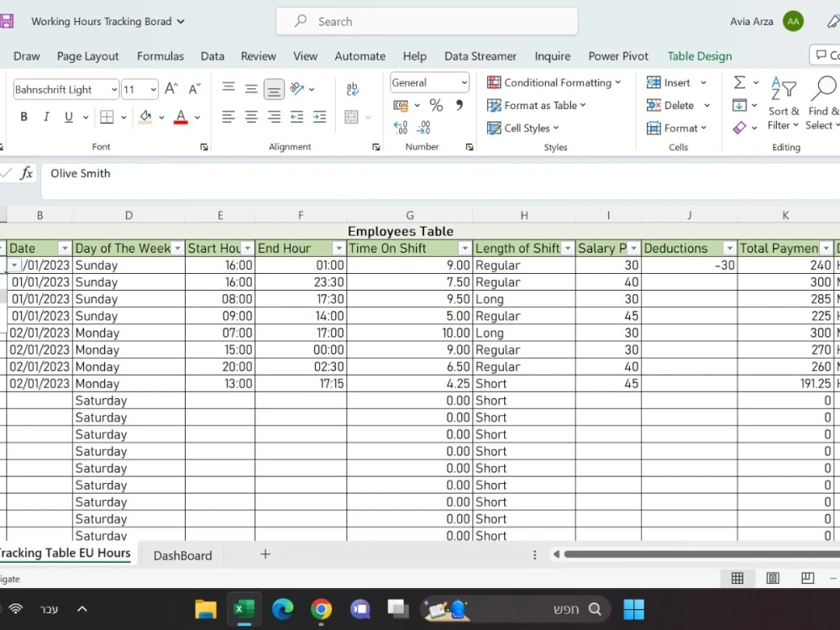Image resolution: width=840 pixels, height=630 pixels.
Task: Toggle italic formatting
Action: pos(46,117)
